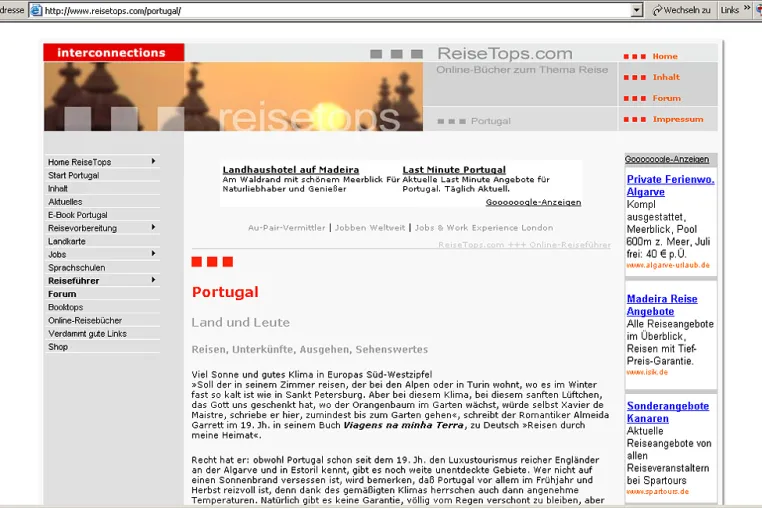Screen dimensions: 762x508
Task: Open the Last Minute Portugal ad link
Action: [454, 170]
